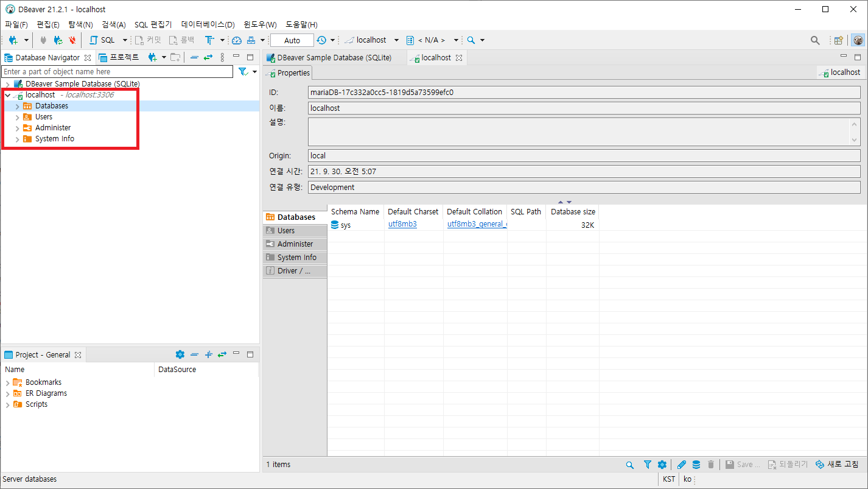This screenshot has width=868, height=489.
Task: Open the SQL button dropdown arrow
Action: 125,40
